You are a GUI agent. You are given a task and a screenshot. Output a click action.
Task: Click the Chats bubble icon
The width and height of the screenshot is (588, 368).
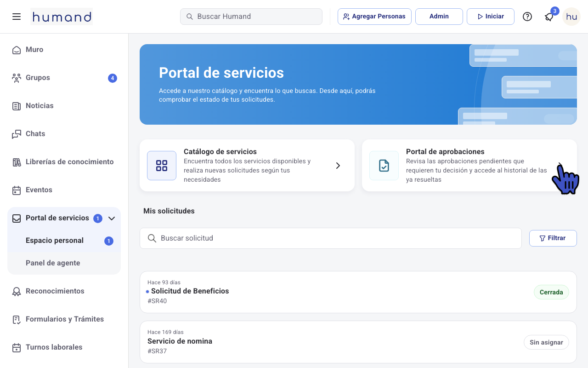(17, 134)
